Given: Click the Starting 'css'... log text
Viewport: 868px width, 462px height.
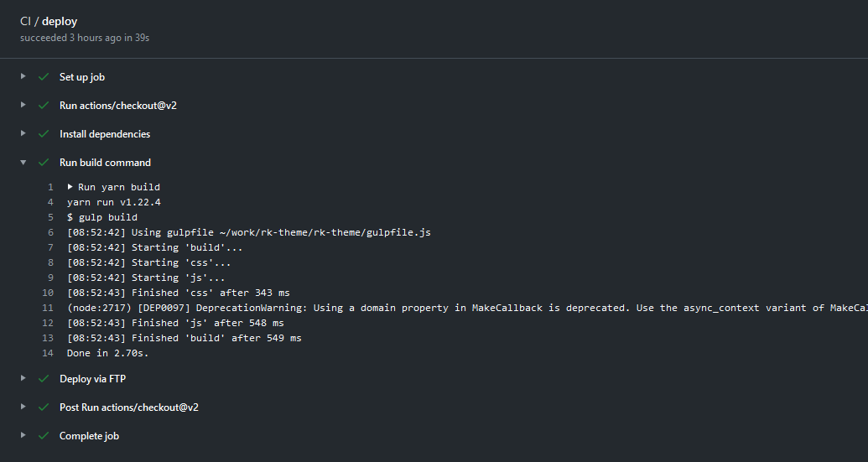Looking at the screenshot, I should pos(149,262).
